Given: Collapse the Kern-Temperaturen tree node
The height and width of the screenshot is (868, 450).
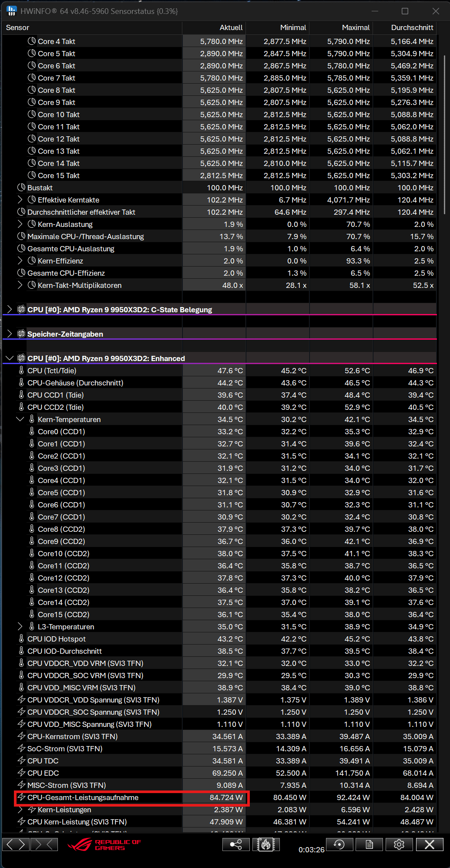Looking at the screenshot, I should coord(20,419).
